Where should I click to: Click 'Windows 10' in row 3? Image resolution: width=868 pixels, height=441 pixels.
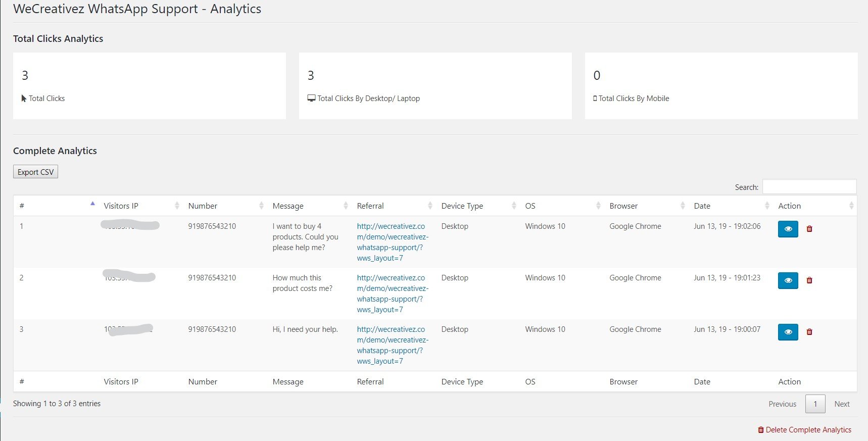[545, 329]
